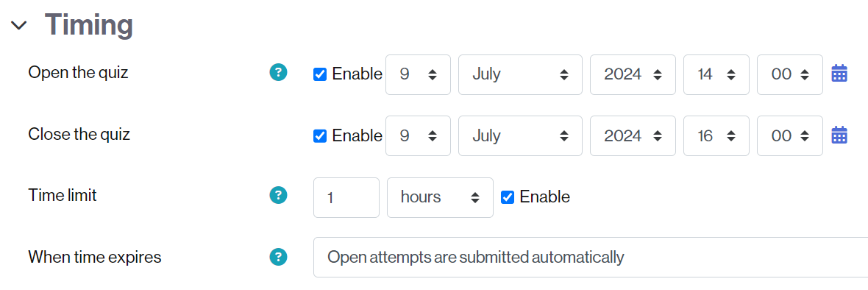Open minutes dropdown for Close the quiz
868x290 pixels.
790,135
